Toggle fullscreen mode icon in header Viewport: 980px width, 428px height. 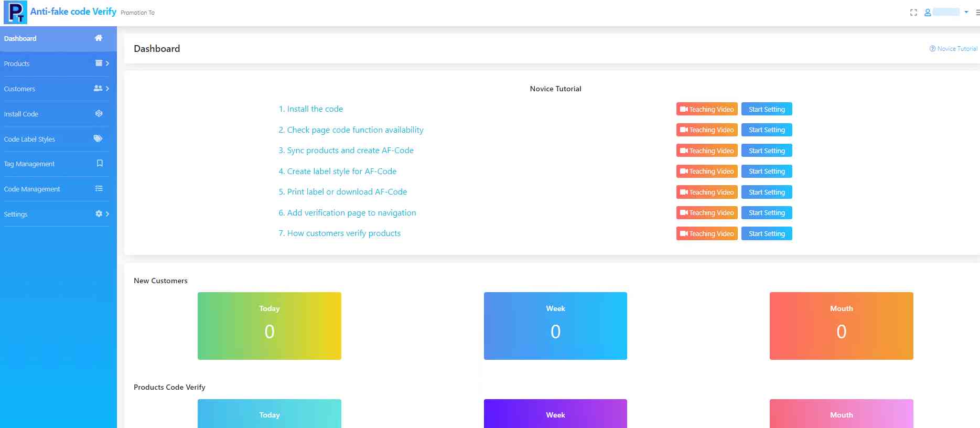(x=913, y=13)
